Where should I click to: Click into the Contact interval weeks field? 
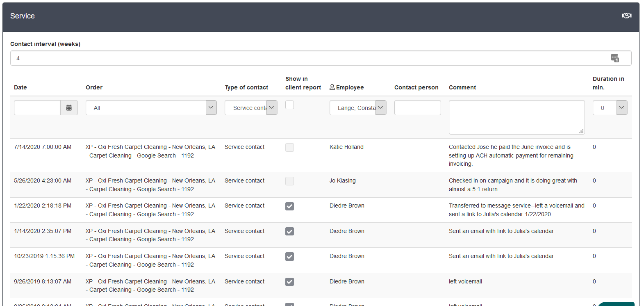[307, 58]
